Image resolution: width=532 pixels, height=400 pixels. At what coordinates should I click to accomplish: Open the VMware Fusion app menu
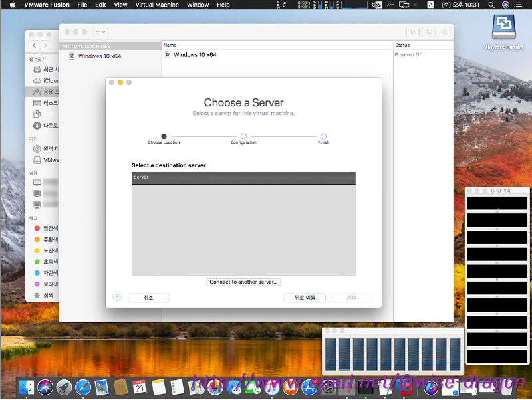[47, 5]
